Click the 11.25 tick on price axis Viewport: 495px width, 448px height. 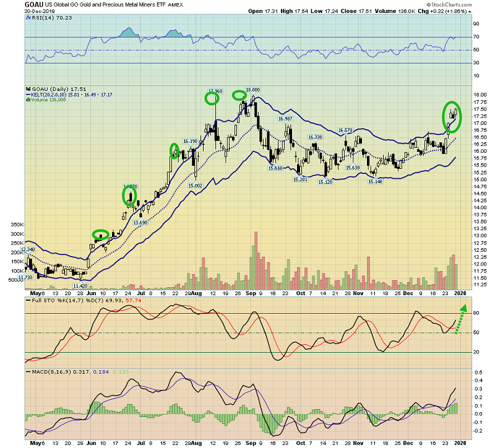[480, 285]
